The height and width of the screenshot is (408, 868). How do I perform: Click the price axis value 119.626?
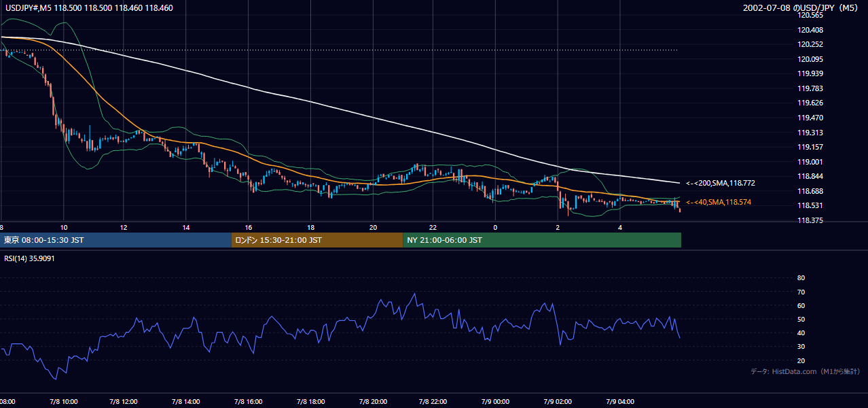click(811, 103)
